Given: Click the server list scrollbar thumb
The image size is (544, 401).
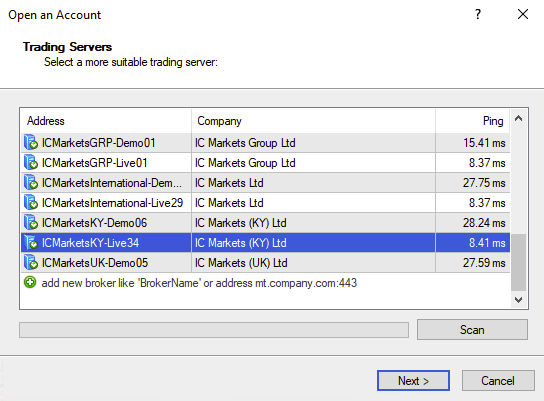Looking at the screenshot, I should pyautogui.click(x=519, y=263).
